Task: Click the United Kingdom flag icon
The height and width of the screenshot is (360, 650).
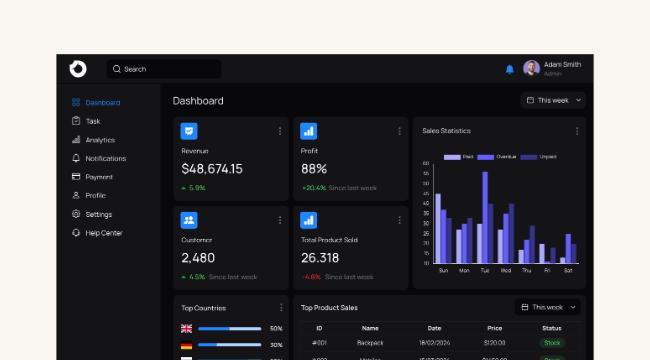Action: pos(187,328)
